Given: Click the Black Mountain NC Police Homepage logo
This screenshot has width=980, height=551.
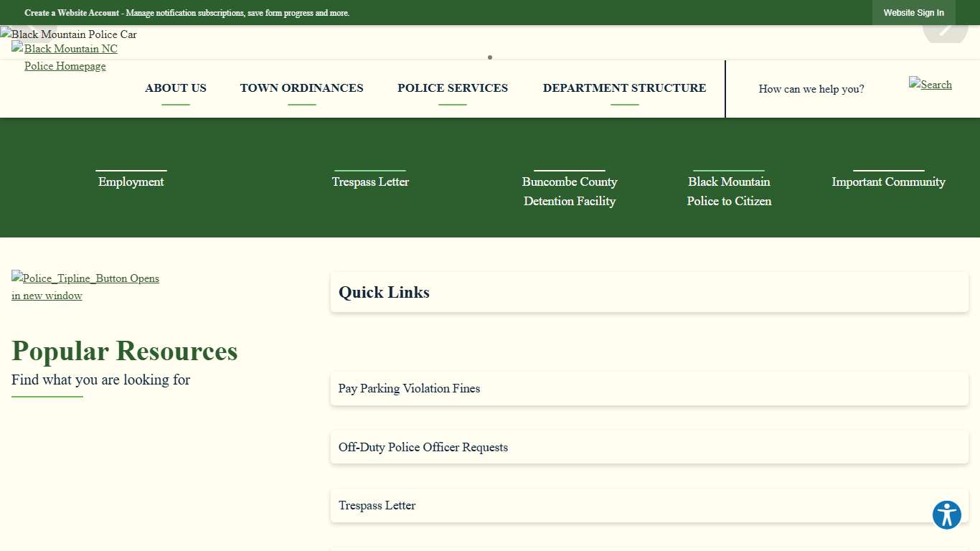Looking at the screenshot, I should pyautogui.click(x=65, y=57).
